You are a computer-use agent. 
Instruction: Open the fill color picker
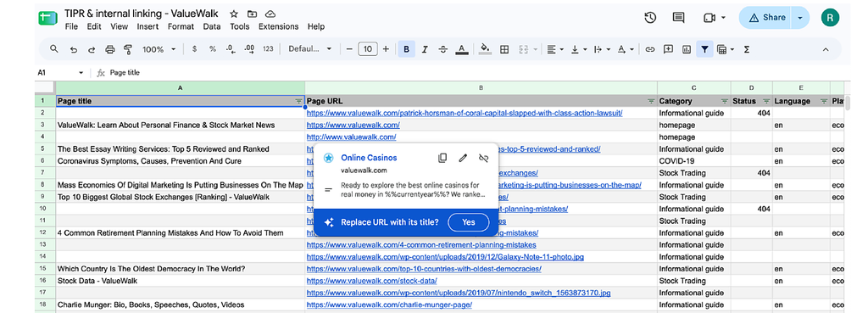(x=486, y=49)
